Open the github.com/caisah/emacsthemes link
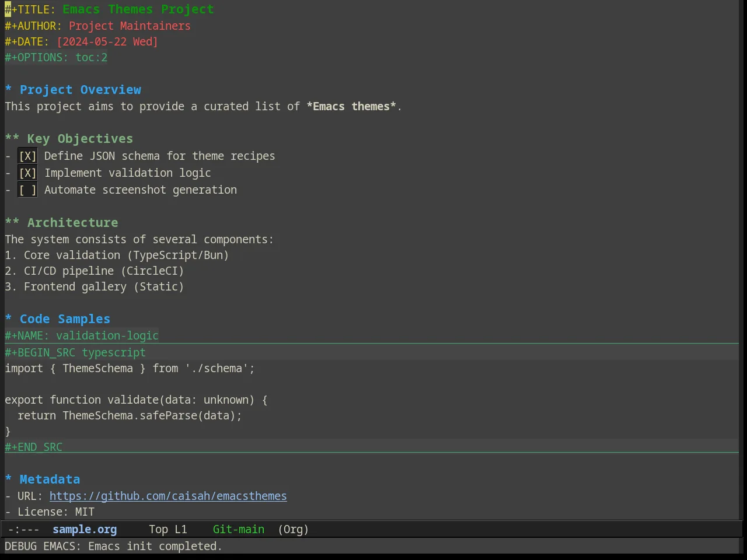Viewport: 747px width, 560px height. (168, 496)
